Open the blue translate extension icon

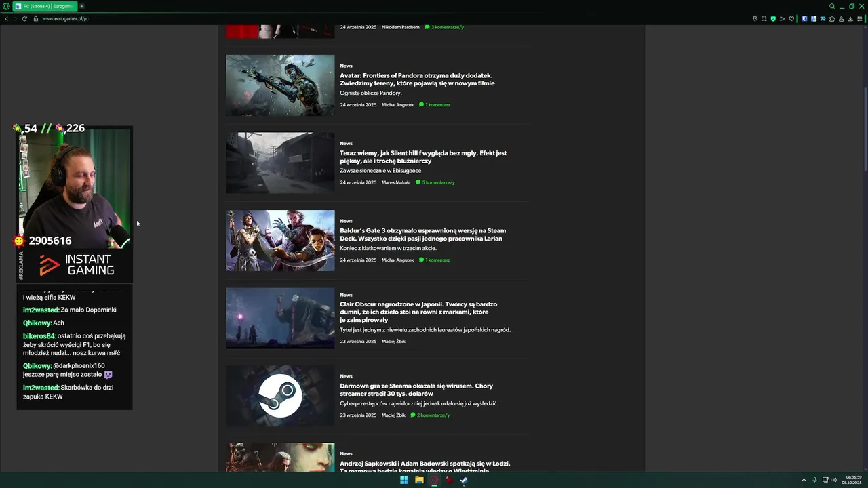pos(814,18)
